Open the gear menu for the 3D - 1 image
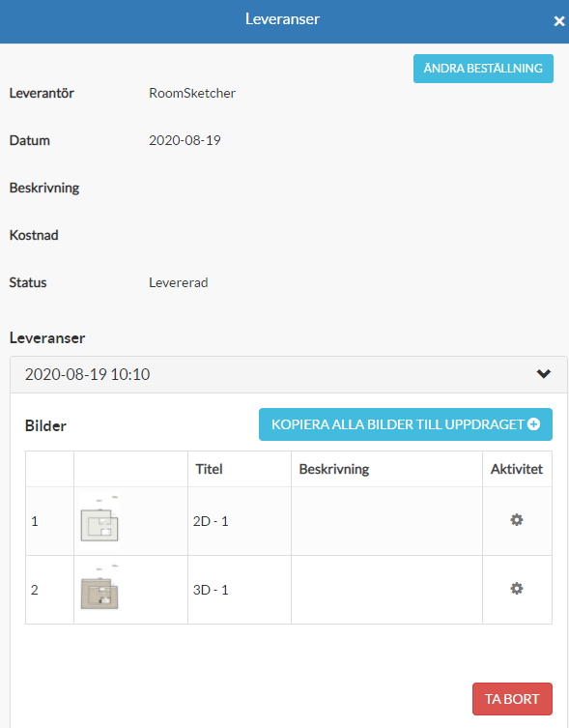The image size is (569, 728). tap(517, 588)
